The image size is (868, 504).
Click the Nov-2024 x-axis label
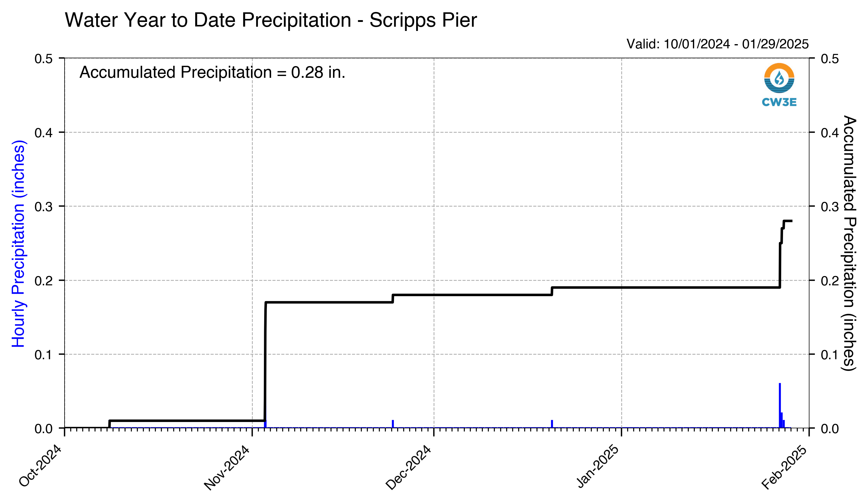(227, 467)
